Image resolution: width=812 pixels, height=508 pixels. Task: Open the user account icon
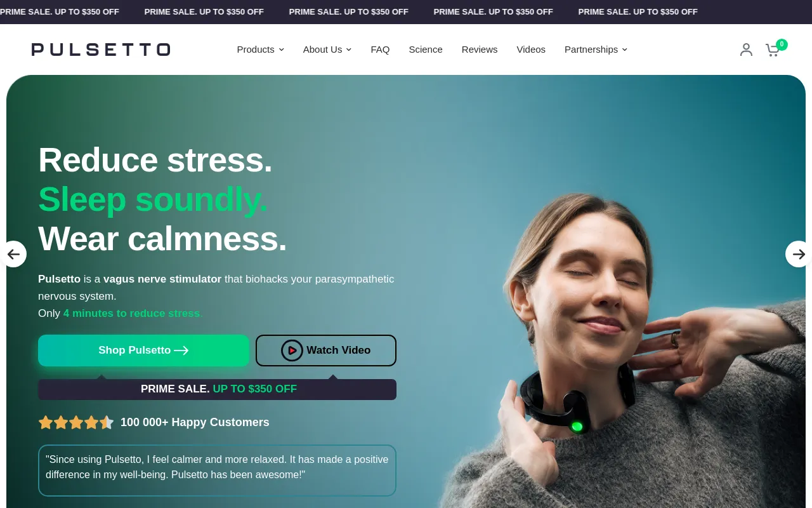coord(746,50)
